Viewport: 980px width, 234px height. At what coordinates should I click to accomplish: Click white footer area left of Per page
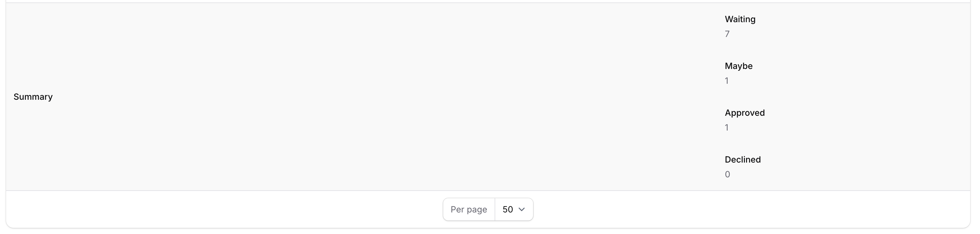pyautogui.click(x=228, y=209)
